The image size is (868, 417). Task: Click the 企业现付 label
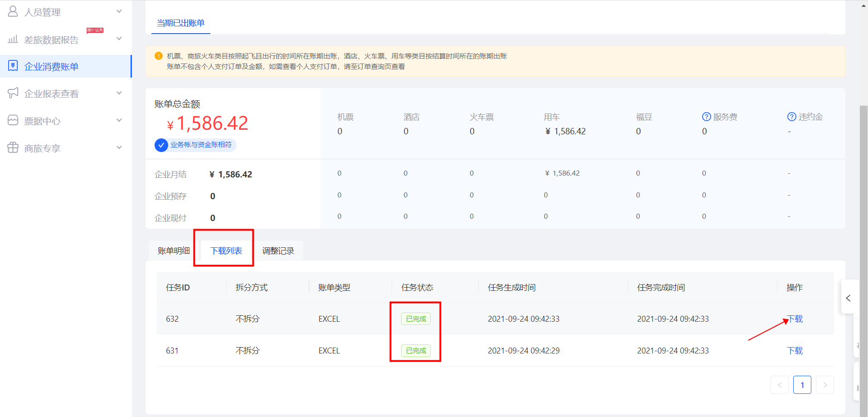coord(170,218)
